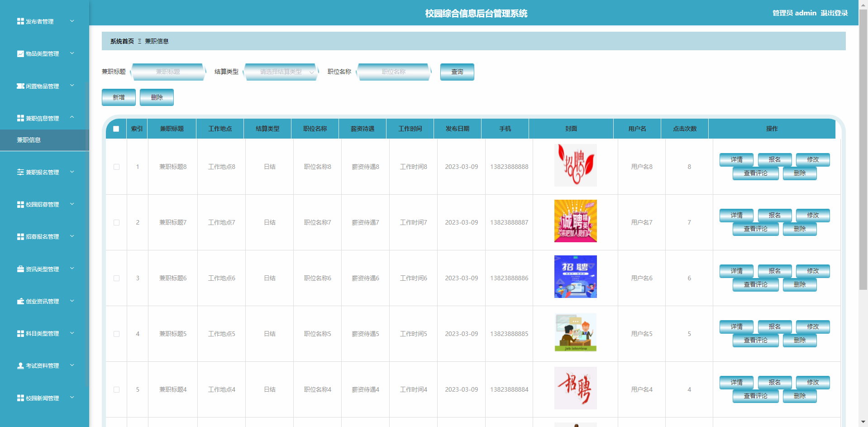
Task: Click 退出登录 to log out
Action: tap(834, 13)
